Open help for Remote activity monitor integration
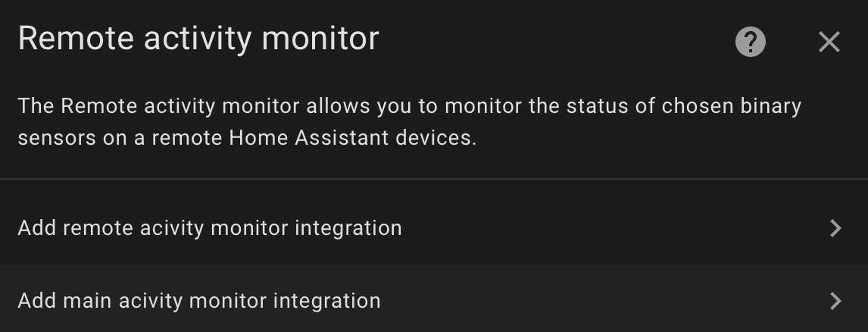Viewport: 868px width, 332px height. point(750,42)
